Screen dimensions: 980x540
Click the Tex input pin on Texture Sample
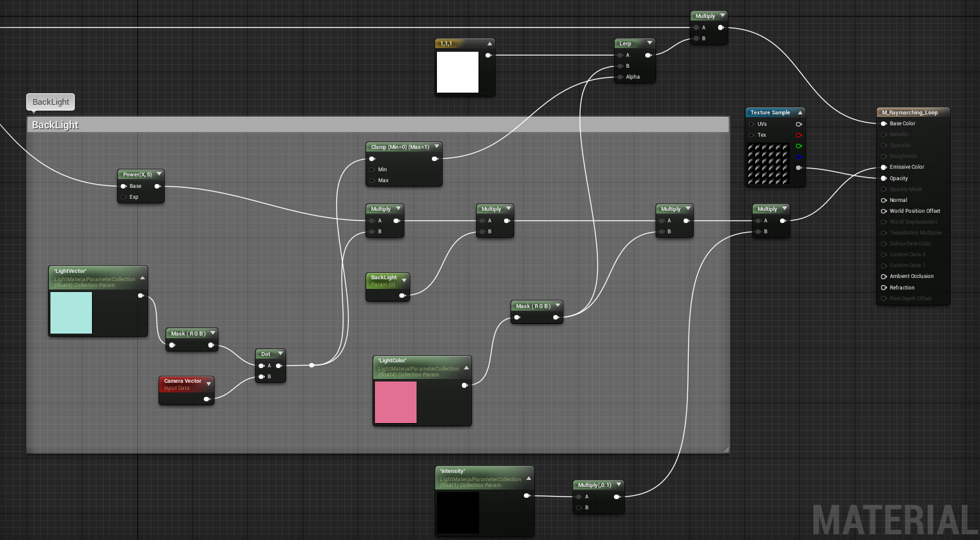(752, 135)
